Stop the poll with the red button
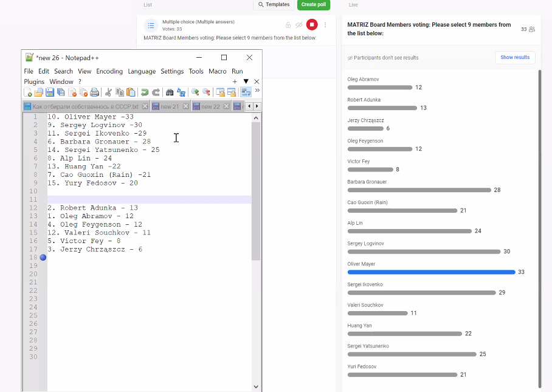The width and height of the screenshot is (552, 392). pos(311,25)
